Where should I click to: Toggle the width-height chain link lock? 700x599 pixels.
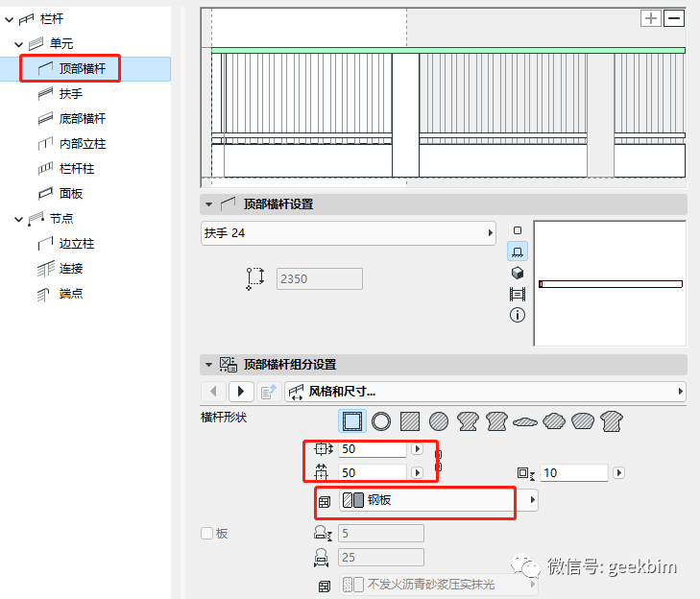point(439,460)
